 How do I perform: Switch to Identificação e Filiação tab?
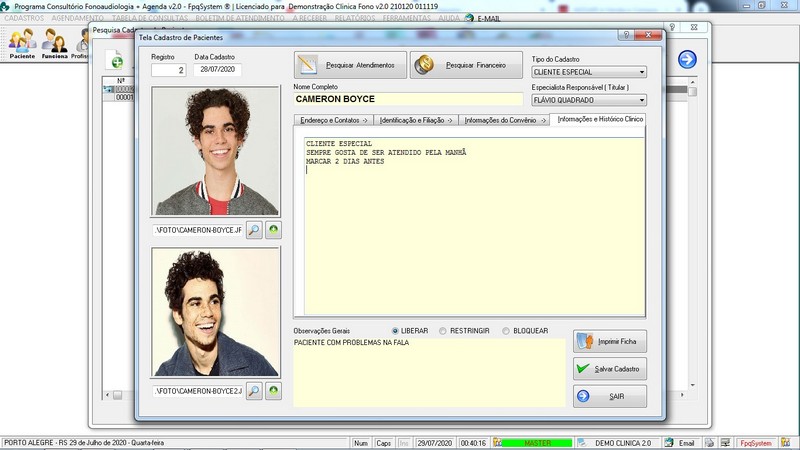click(x=416, y=120)
